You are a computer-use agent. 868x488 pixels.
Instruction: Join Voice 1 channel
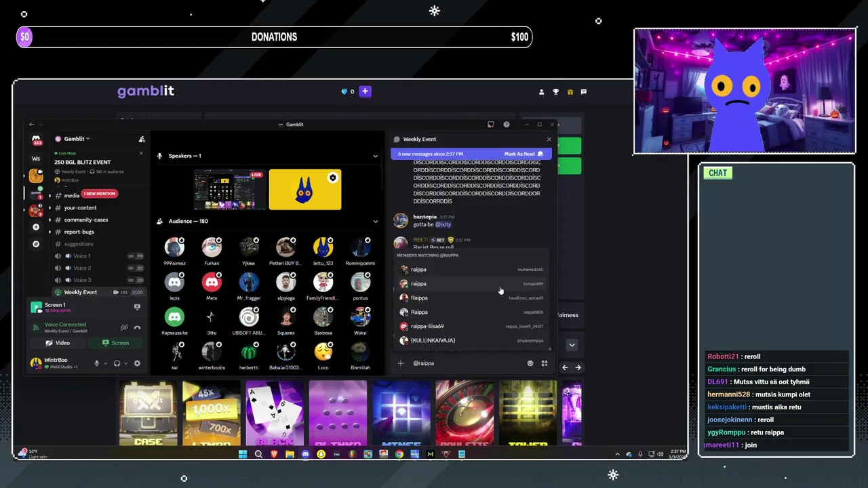coord(100,256)
